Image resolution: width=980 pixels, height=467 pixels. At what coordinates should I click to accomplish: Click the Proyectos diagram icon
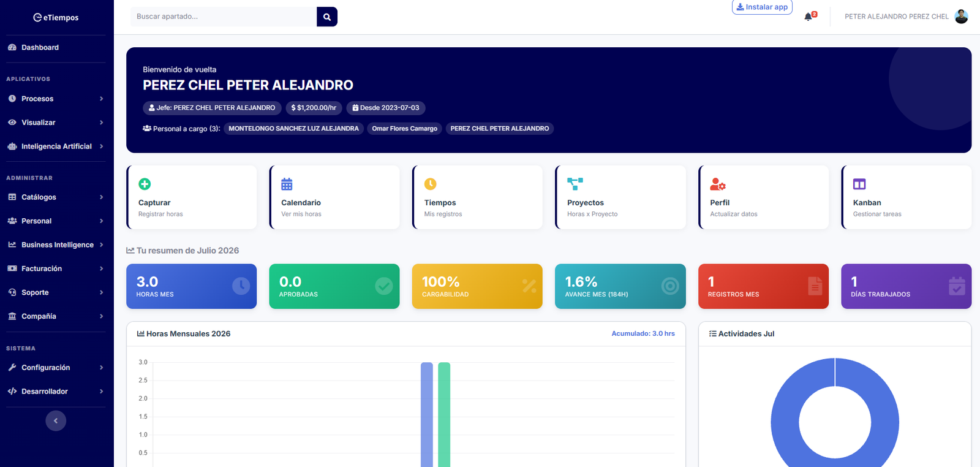pos(575,184)
